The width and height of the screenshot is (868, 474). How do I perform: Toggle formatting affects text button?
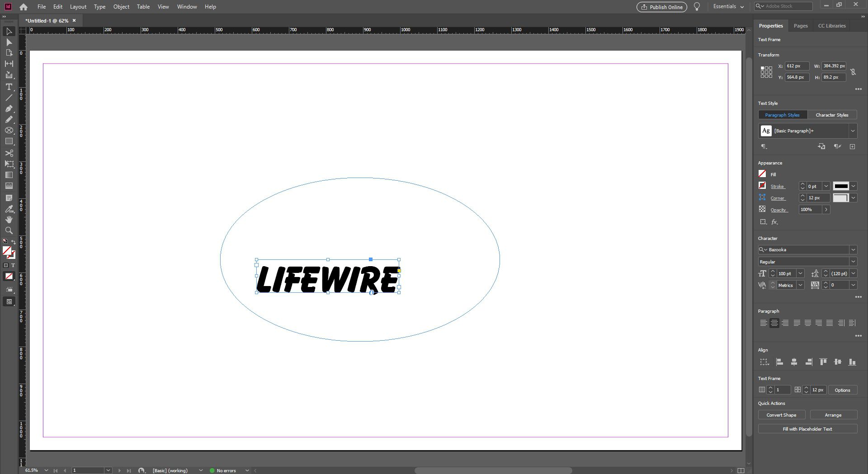pyautogui.click(x=13, y=265)
